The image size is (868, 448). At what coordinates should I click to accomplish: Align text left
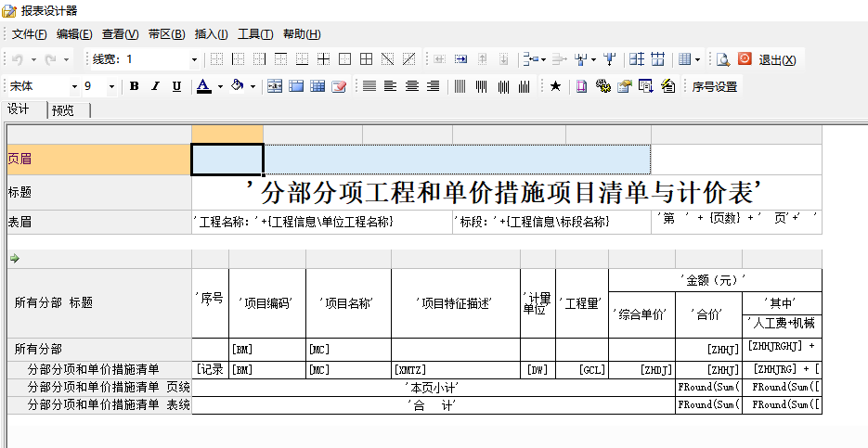click(391, 86)
